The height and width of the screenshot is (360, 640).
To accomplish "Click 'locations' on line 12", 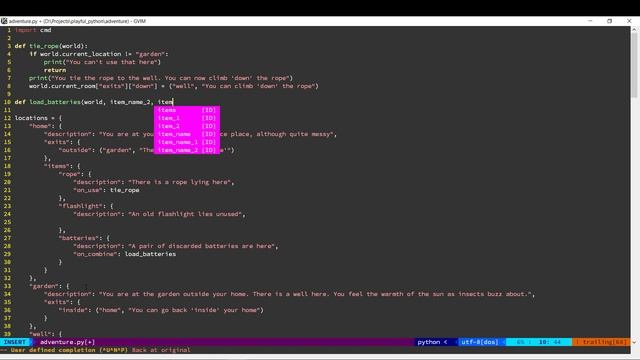I will click(31, 118).
